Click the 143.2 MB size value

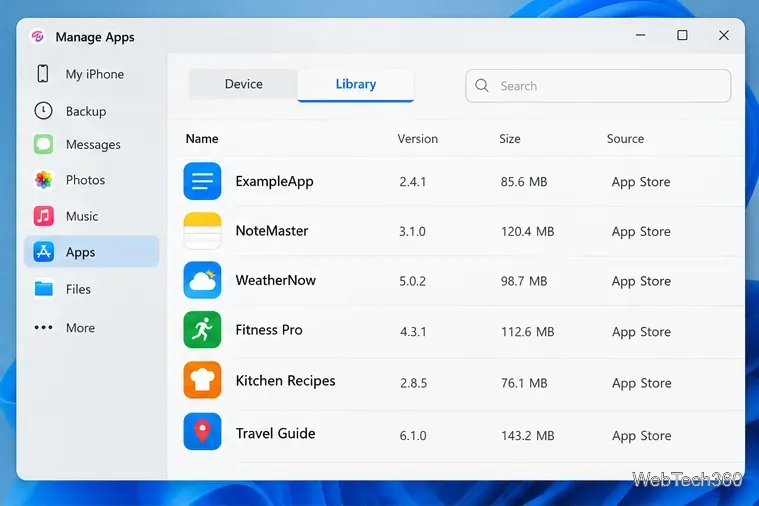[x=528, y=435]
